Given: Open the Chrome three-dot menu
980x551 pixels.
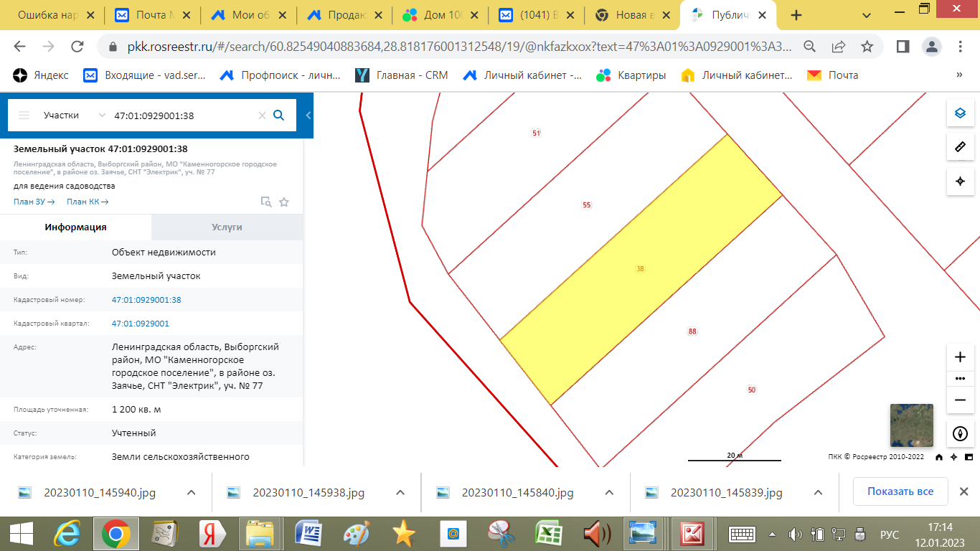Looking at the screenshot, I should click(961, 47).
